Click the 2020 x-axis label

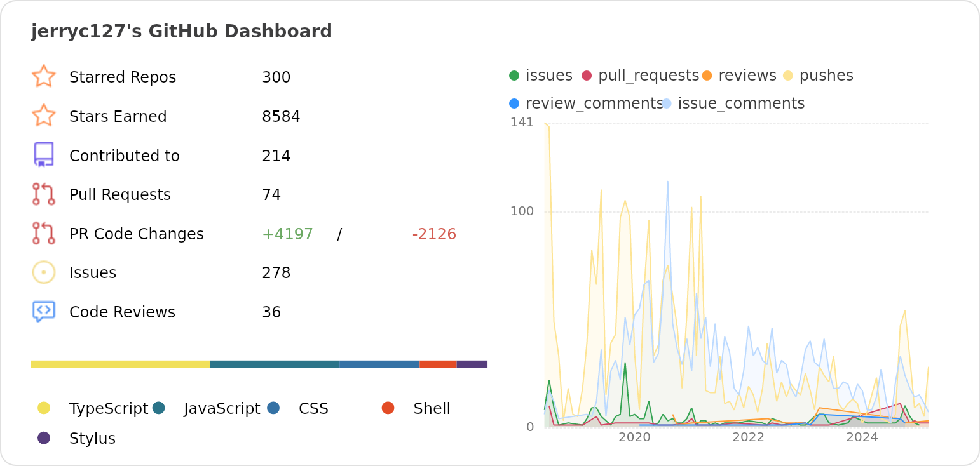point(634,437)
